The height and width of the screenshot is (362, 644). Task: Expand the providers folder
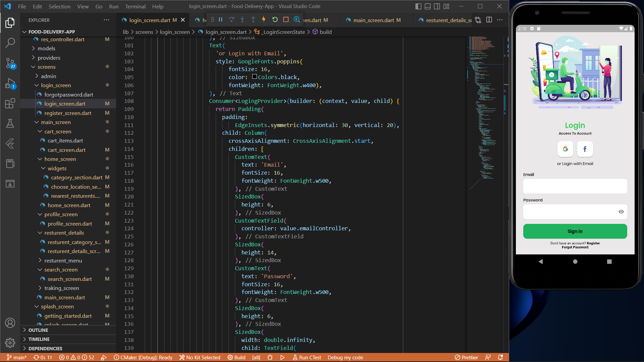[49, 58]
